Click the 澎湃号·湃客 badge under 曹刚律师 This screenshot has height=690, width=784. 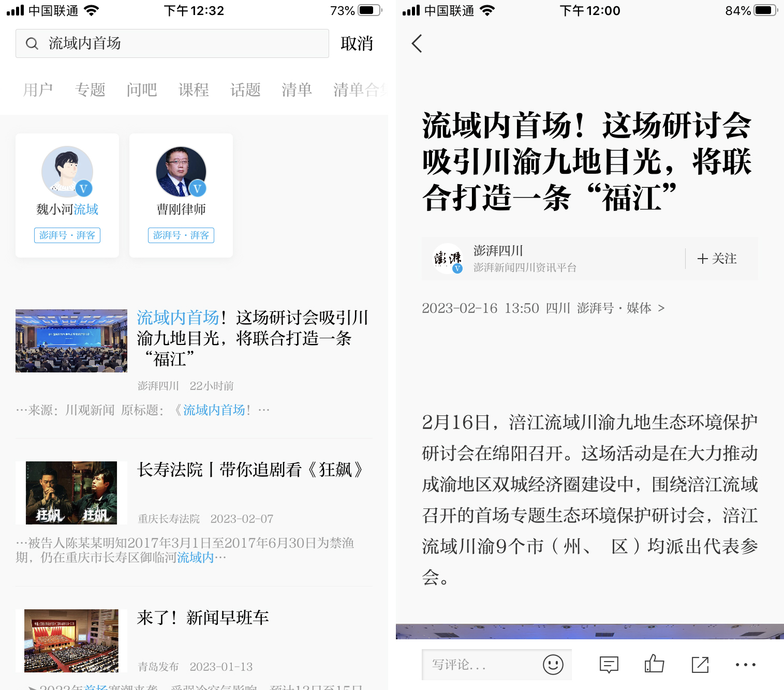coord(181,235)
